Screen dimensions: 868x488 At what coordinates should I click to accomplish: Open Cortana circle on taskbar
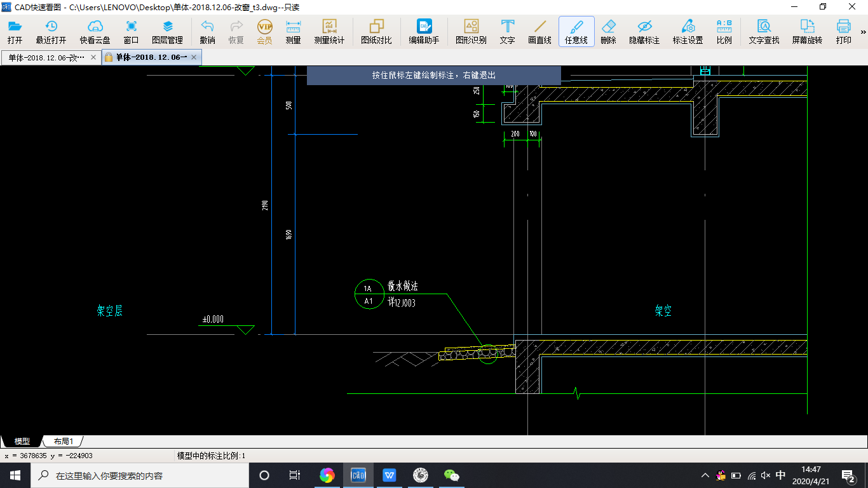264,475
